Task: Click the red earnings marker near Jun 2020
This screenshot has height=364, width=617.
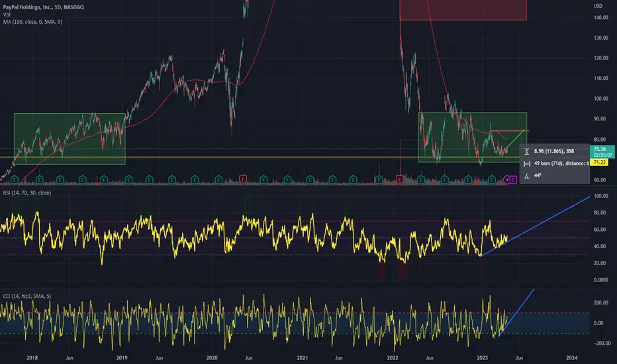Action: tap(243, 179)
